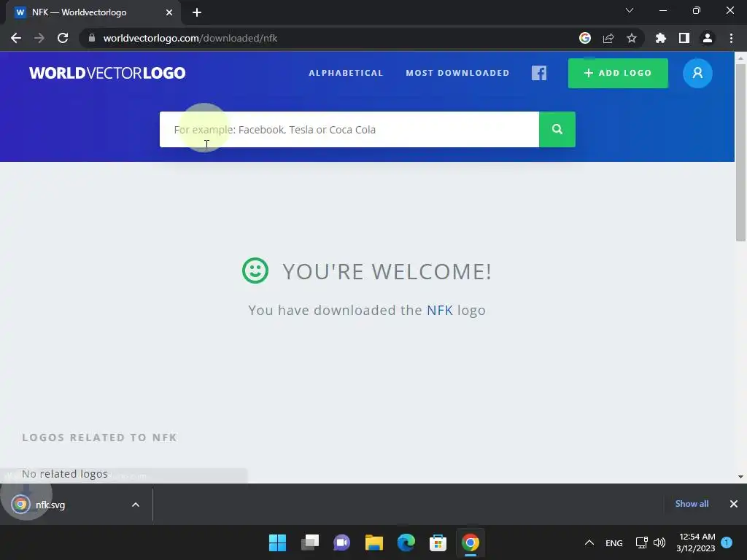Click the No related logos text
Viewport: 747px width, 560px height.
point(65,474)
